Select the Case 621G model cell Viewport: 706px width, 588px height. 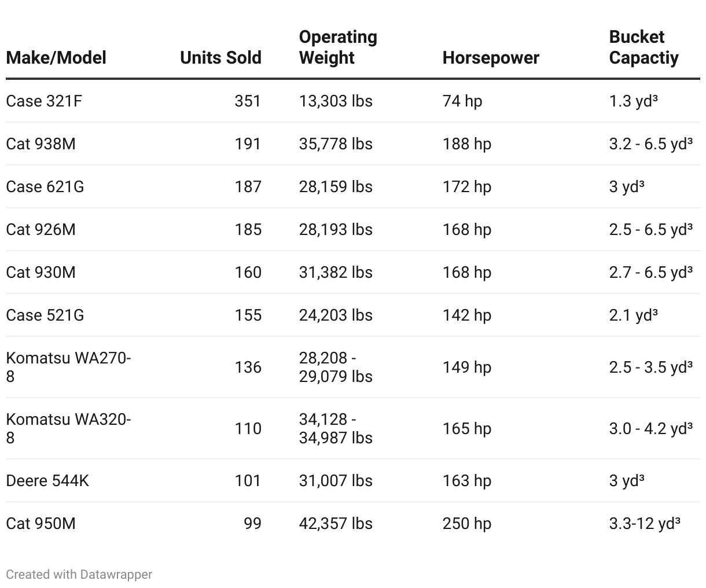(45, 187)
